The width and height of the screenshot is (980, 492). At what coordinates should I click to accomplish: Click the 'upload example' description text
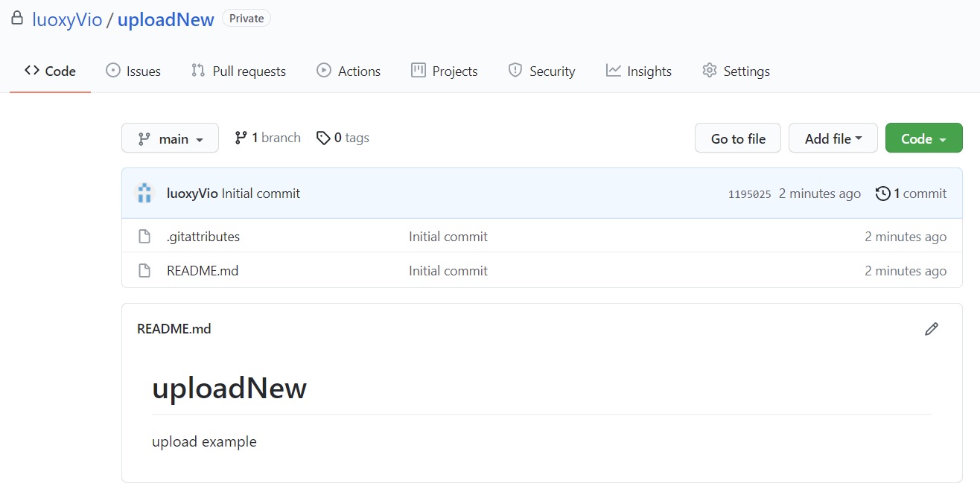(x=204, y=441)
